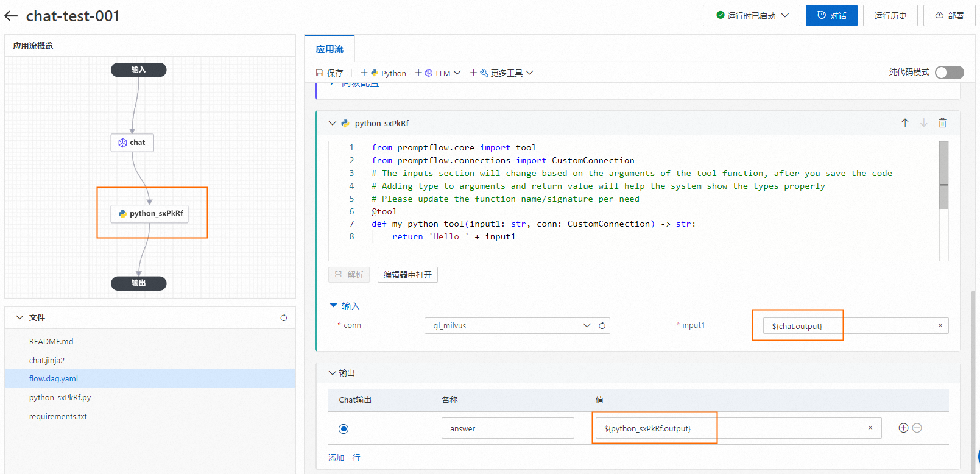Refresh the conn connection list

click(602, 326)
